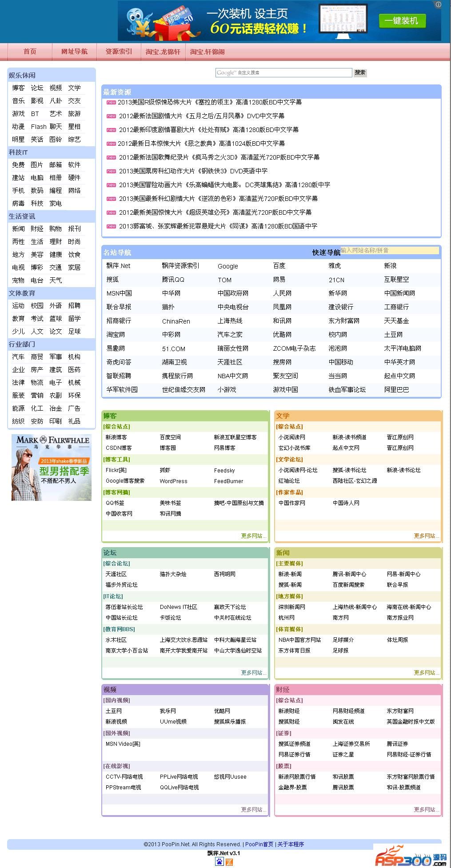The width and height of the screenshot is (451, 868).
Task: Open 21CN in 名站导航
Action: point(336,280)
